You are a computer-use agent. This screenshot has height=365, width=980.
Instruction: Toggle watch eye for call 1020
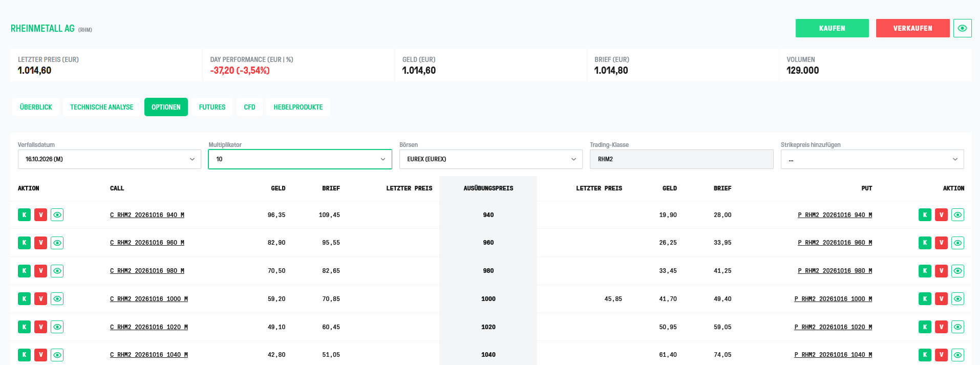[x=57, y=327]
